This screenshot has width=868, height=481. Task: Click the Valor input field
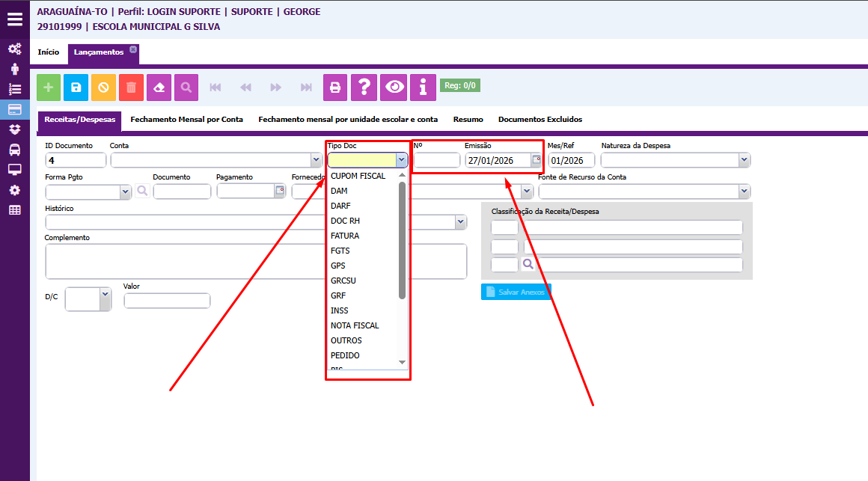point(167,301)
